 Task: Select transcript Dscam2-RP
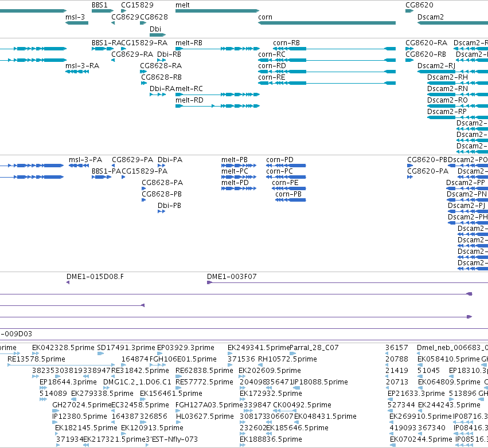[x=458, y=117]
